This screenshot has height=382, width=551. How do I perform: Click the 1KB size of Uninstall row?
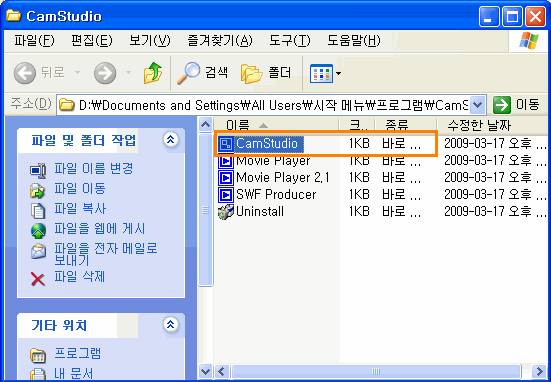[359, 211]
